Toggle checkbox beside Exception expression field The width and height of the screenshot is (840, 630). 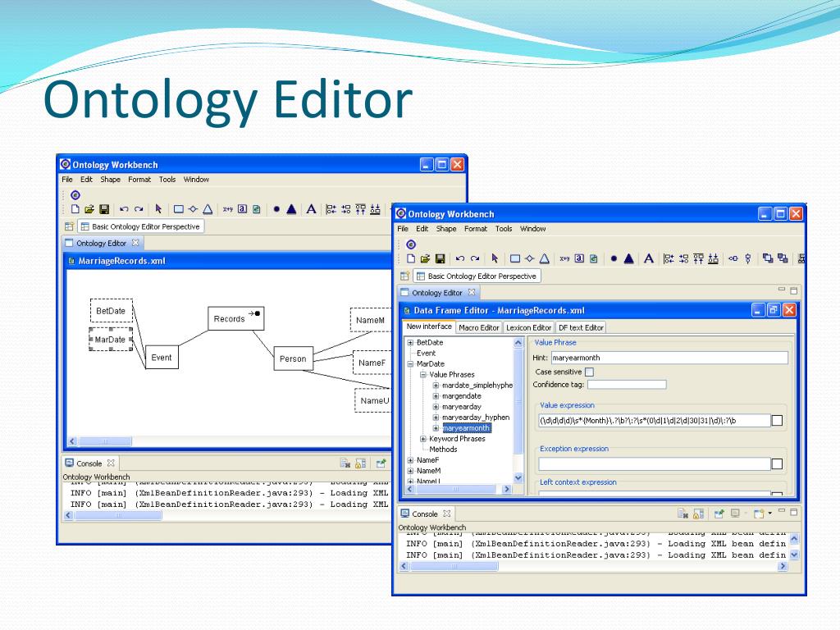click(777, 464)
